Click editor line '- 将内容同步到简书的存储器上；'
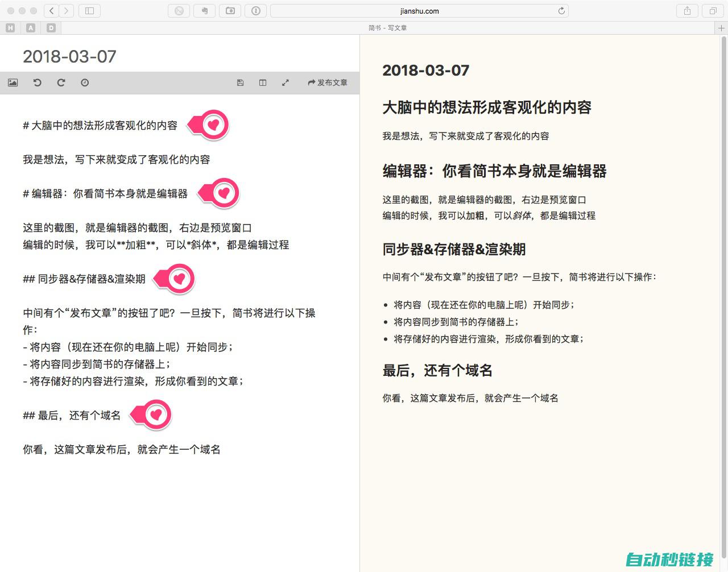This screenshot has height=572, width=728. coord(97,364)
